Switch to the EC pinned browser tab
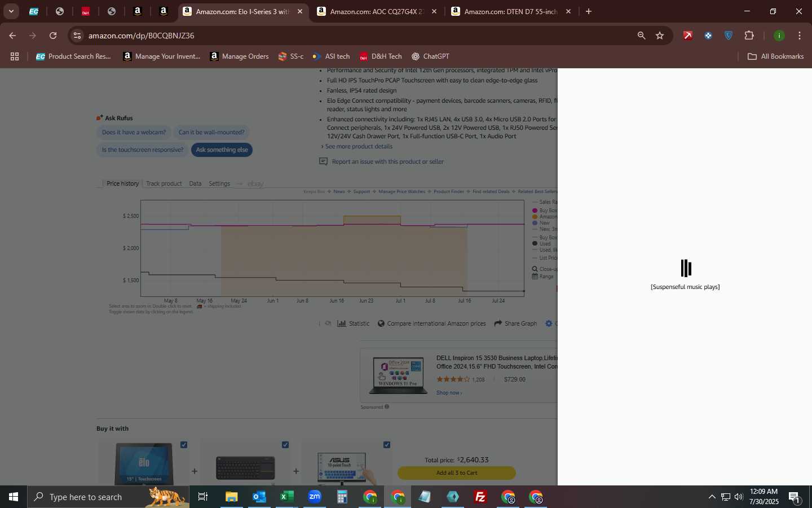Screen dimensions: 812x508 point(34,11)
